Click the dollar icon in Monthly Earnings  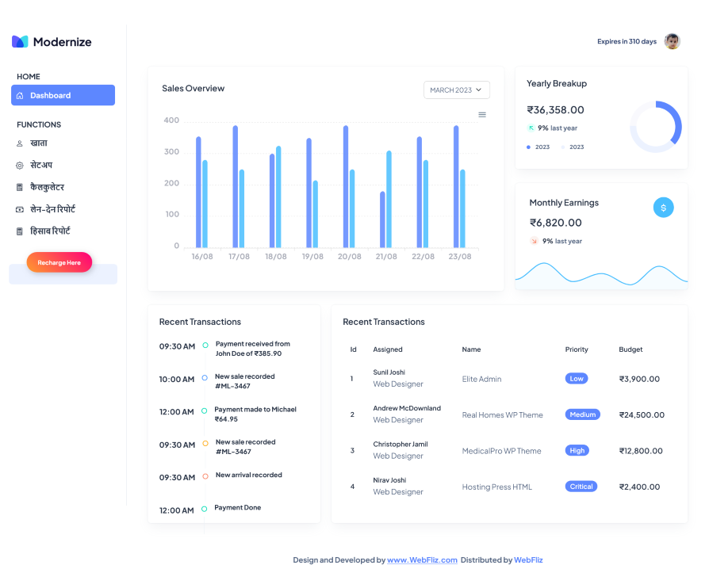pos(663,208)
